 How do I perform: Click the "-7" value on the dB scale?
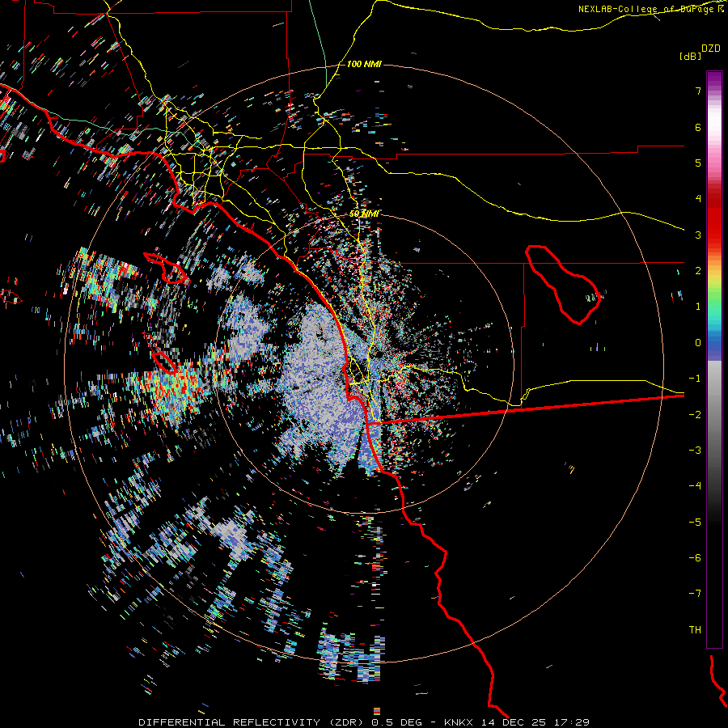[695, 594]
